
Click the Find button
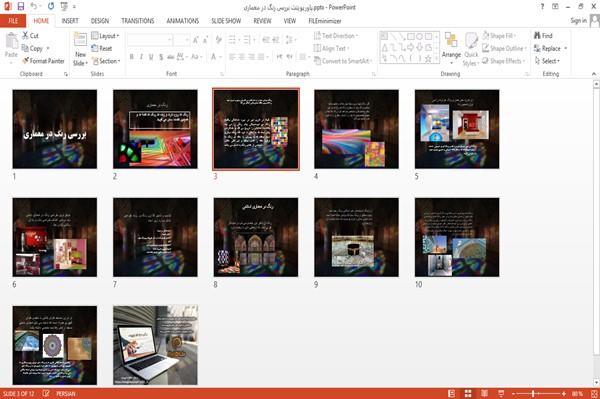543,36
